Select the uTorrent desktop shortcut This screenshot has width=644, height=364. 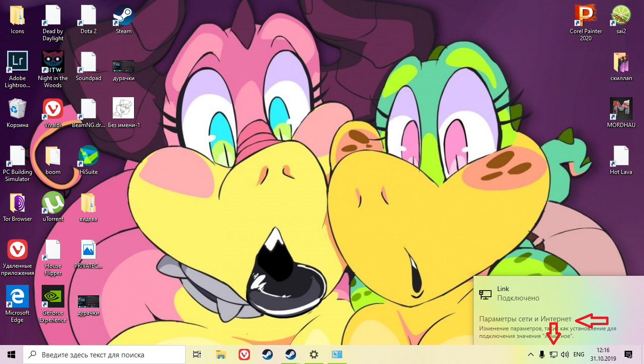tap(53, 207)
